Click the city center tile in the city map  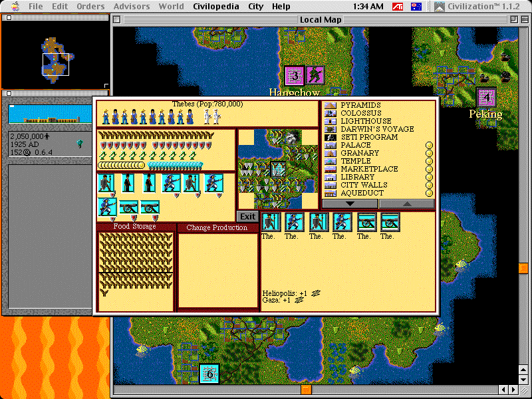[x=279, y=169]
